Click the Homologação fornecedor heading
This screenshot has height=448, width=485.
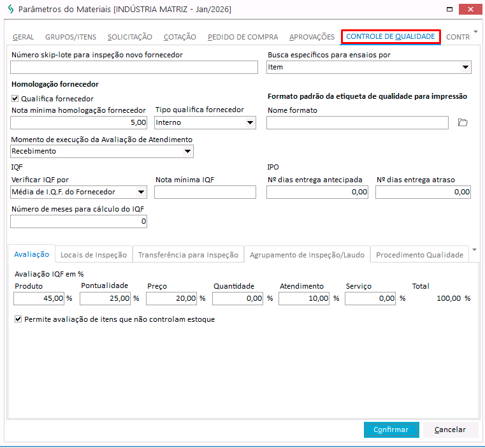tap(55, 84)
